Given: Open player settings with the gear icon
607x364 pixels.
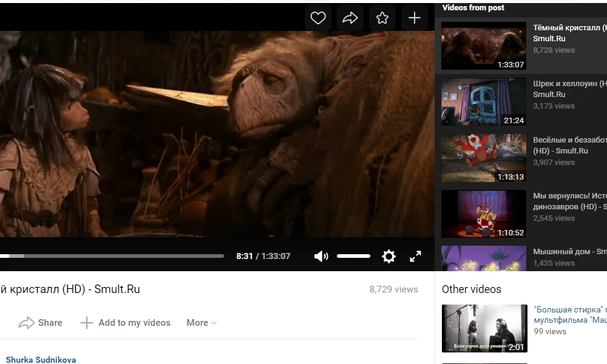Looking at the screenshot, I should coord(388,256).
